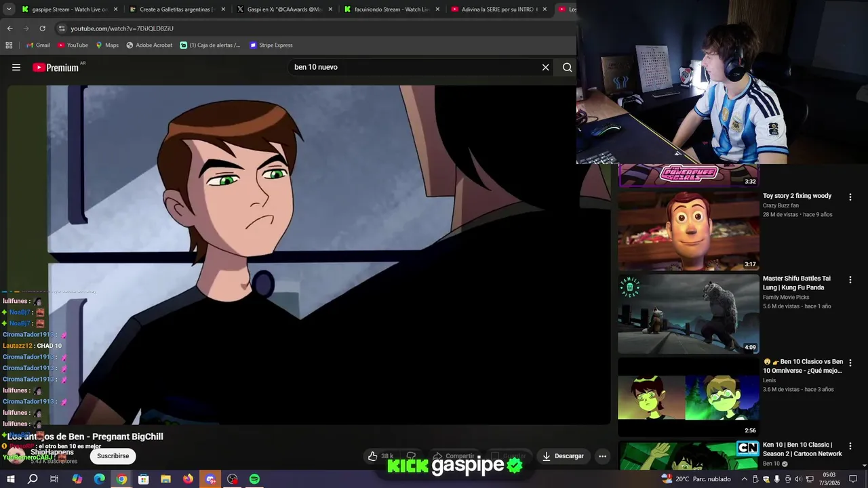The height and width of the screenshot is (488, 868).
Task: Open options menu for Ken 10 video
Action: pyautogui.click(x=850, y=446)
